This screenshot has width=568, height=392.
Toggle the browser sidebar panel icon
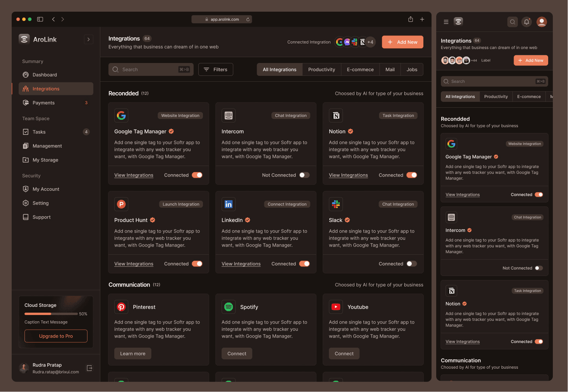pyautogui.click(x=40, y=19)
